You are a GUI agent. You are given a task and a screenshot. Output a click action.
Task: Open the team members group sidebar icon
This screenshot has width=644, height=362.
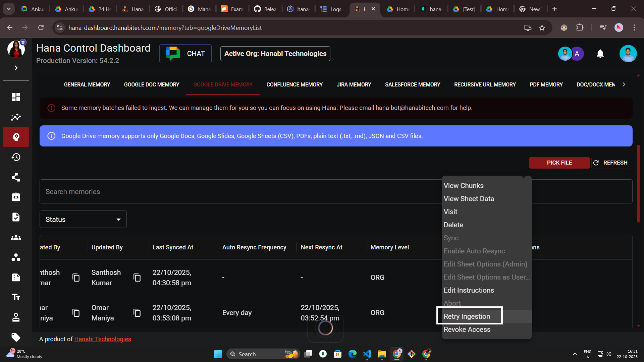point(16,237)
